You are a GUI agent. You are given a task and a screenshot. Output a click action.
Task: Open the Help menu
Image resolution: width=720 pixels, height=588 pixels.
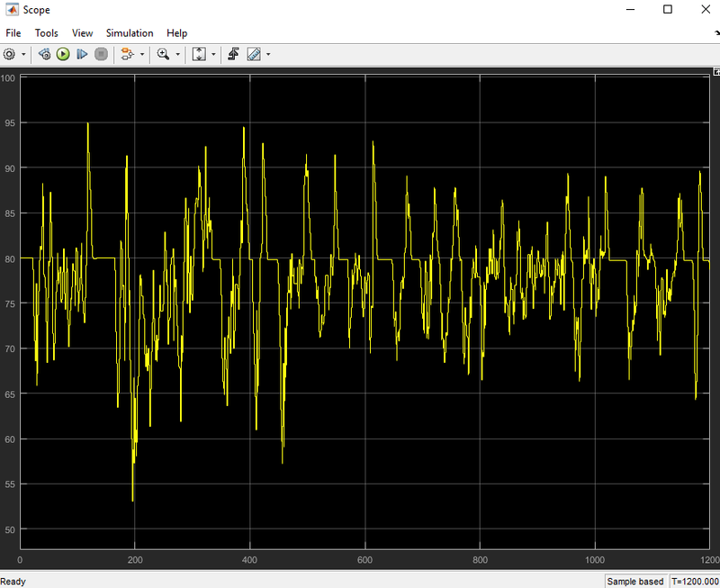click(x=176, y=33)
